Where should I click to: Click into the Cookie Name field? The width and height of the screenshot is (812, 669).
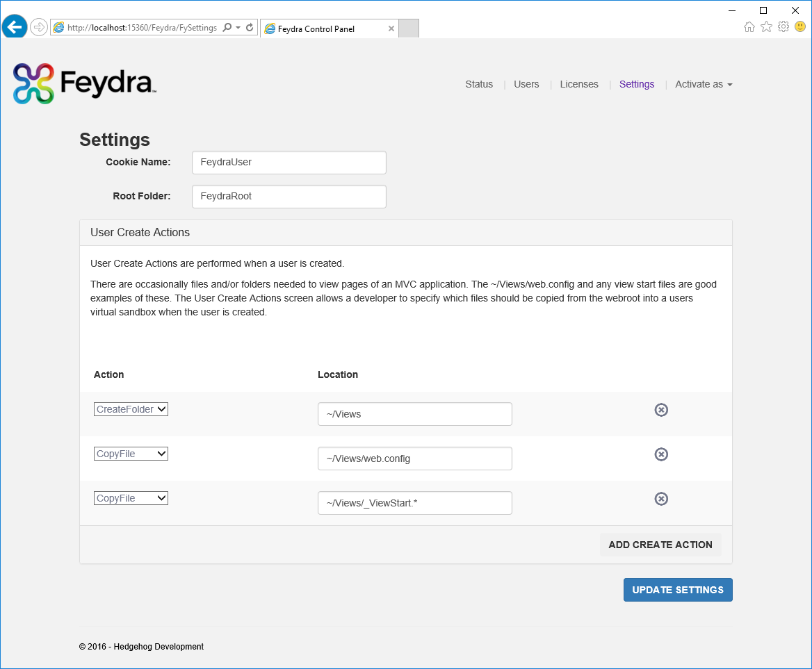tap(289, 163)
